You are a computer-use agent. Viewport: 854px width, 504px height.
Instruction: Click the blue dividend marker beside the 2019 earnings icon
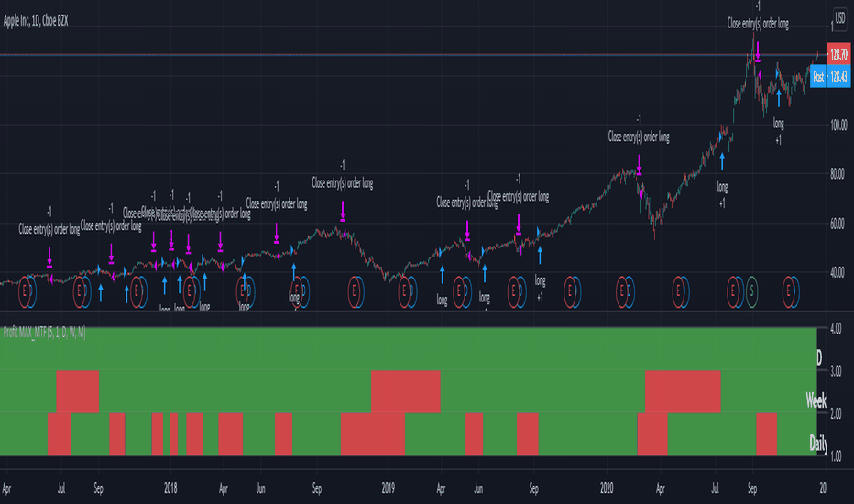pos(411,291)
